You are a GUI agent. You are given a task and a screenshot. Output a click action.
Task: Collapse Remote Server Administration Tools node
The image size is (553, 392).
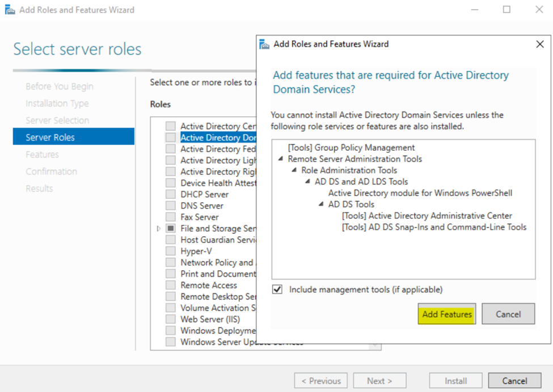click(x=281, y=159)
